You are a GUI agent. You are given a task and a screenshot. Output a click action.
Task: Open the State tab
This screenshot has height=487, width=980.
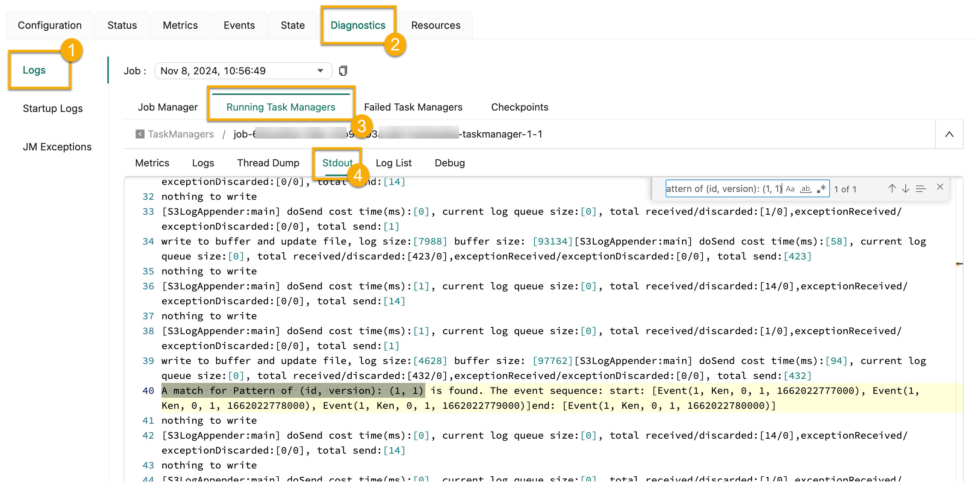click(x=293, y=25)
